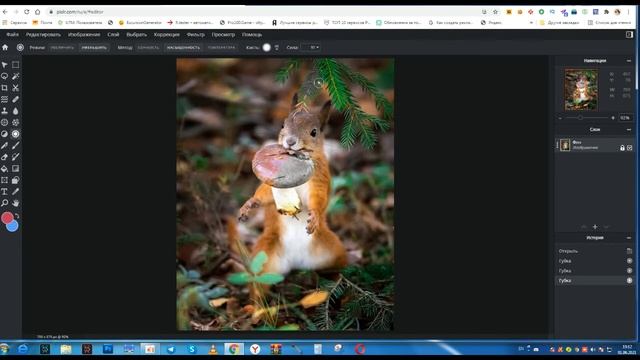
Task: Select the Heal (bandage) tool
Action: tap(16, 99)
